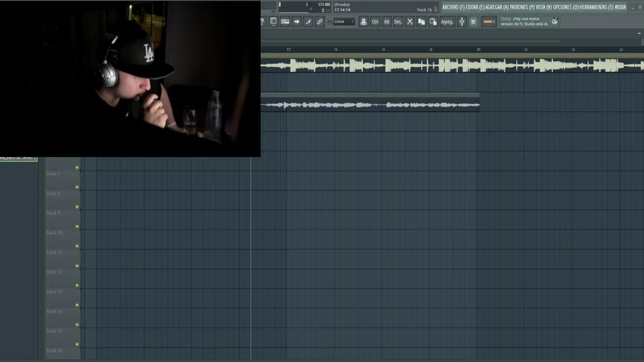Toggle the green LED directly above the Track 14 label

pyautogui.click(x=77, y=305)
